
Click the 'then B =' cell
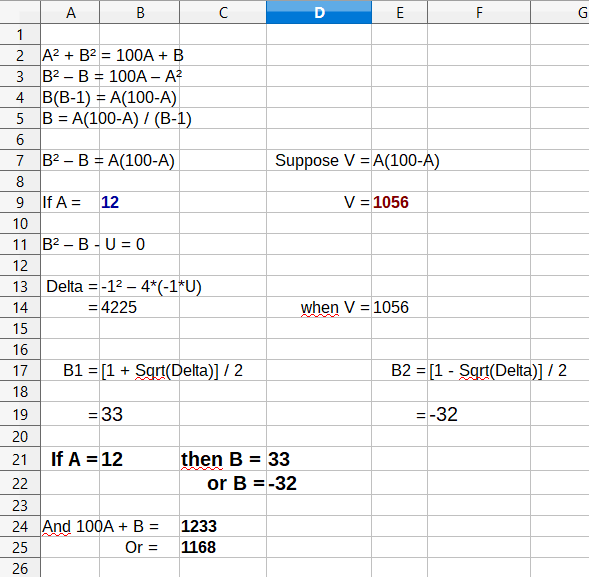[x=223, y=459]
